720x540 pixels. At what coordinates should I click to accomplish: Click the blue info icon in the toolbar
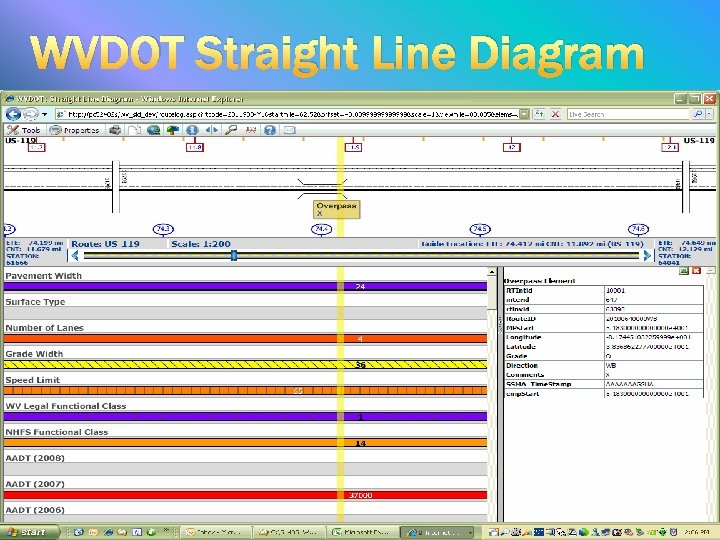[192, 130]
